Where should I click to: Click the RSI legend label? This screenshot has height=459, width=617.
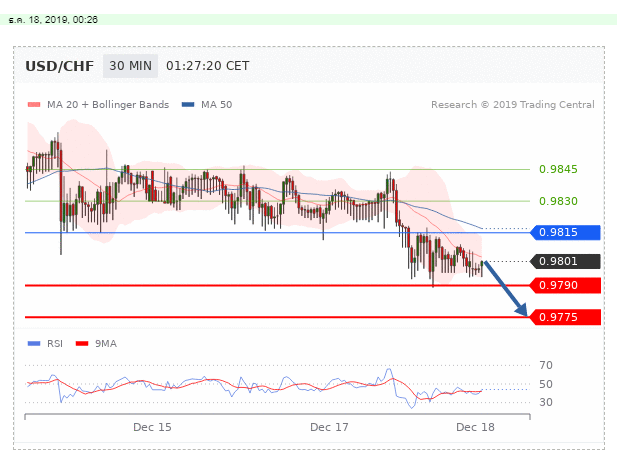[x=55, y=344]
